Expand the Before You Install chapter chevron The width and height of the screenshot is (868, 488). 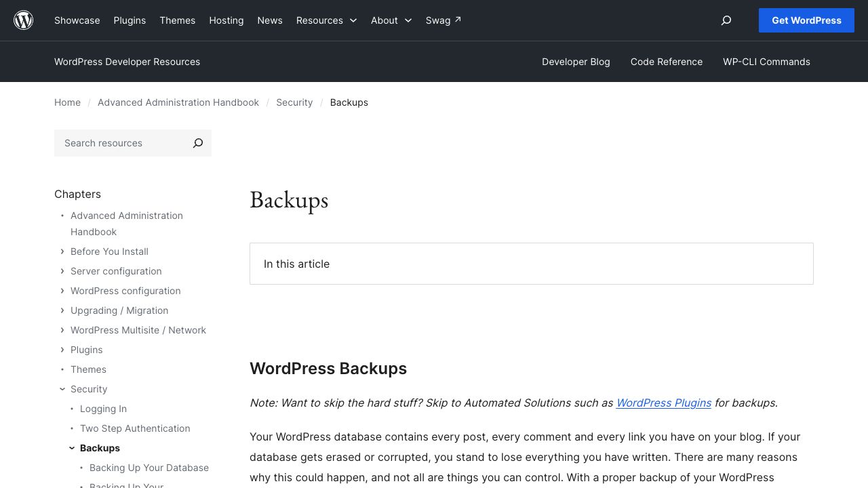(x=62, y=251)
